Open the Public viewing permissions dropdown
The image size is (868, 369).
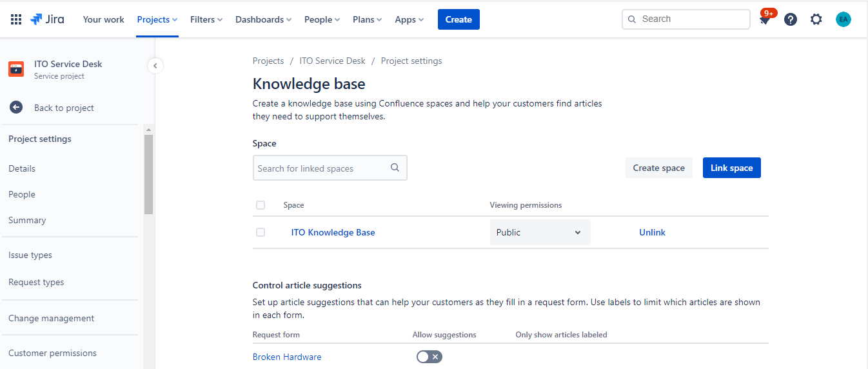click(x=540, y=232)
